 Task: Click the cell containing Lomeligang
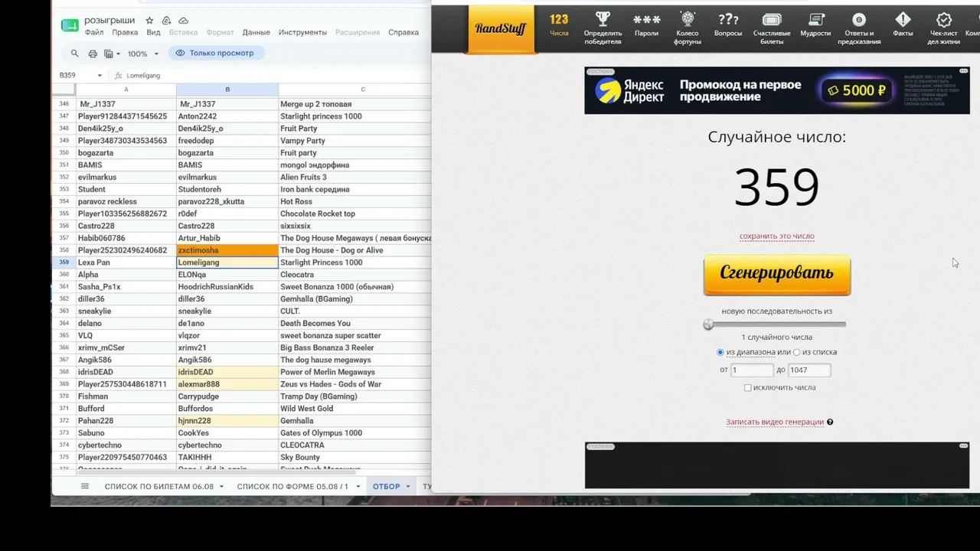227,262
